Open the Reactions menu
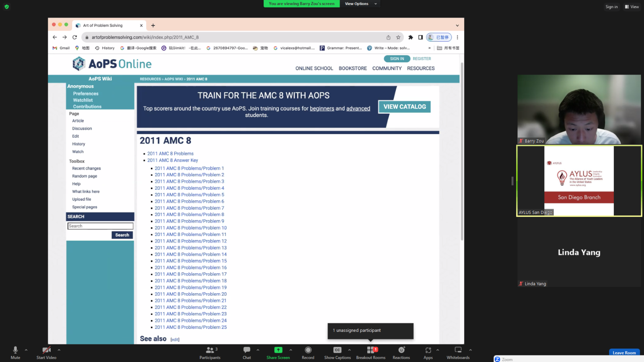 401,353
